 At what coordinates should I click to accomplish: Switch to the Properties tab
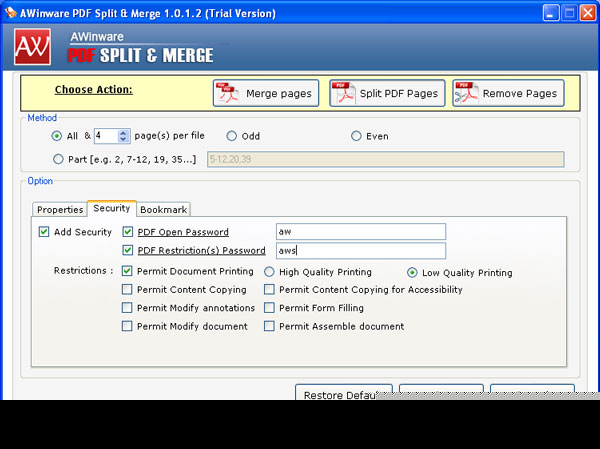point(60,209)
